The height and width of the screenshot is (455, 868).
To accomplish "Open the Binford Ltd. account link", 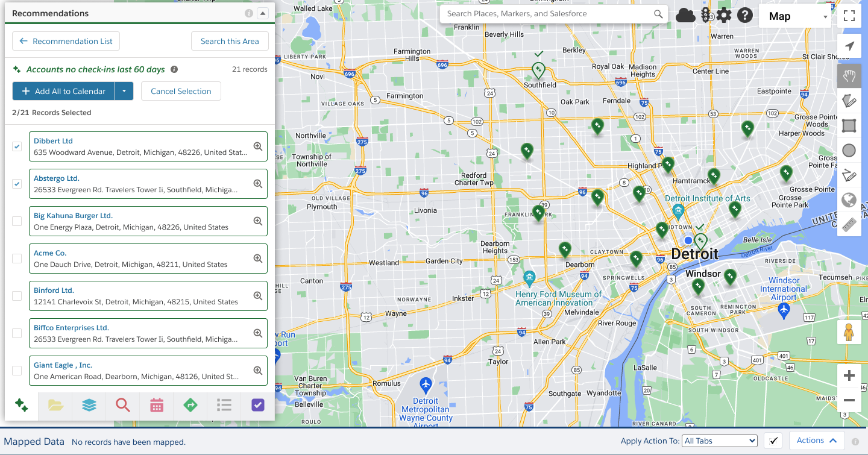I will 54,290.
